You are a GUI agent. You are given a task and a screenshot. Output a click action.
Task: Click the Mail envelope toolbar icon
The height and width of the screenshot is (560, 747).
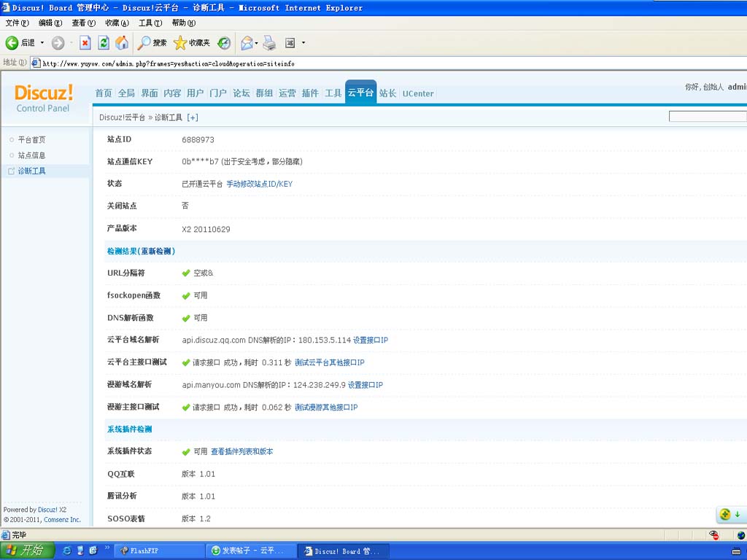tap(247, 43)
